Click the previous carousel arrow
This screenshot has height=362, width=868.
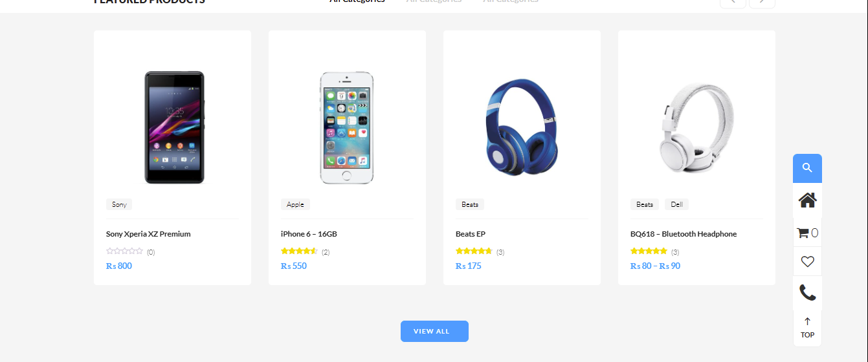click(733, 2)
